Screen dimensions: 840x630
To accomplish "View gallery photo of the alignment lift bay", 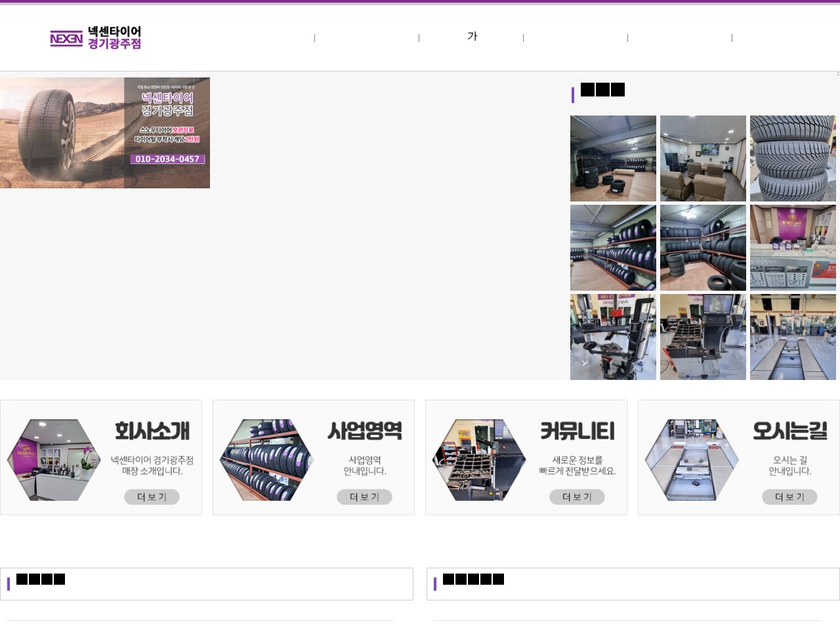I will pos(793,337).
